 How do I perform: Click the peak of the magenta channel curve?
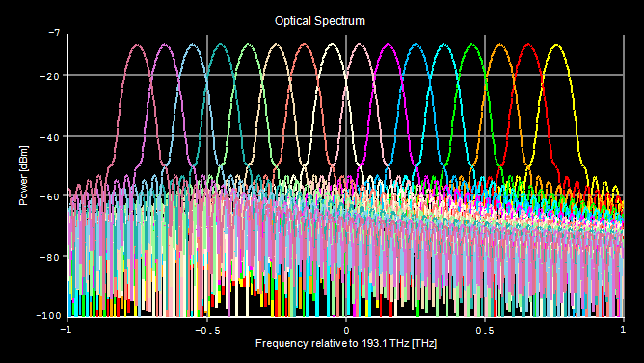pos(389,44)
